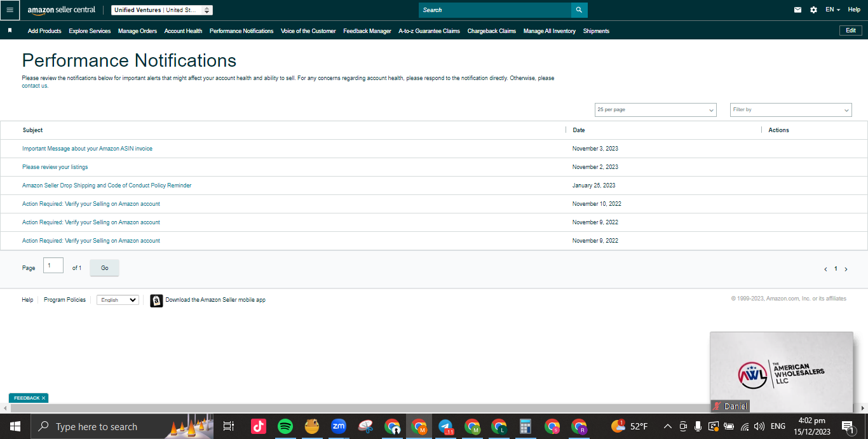
Task: Click the Amazon Seller Central logo
Action: click(x=62, y=10)
